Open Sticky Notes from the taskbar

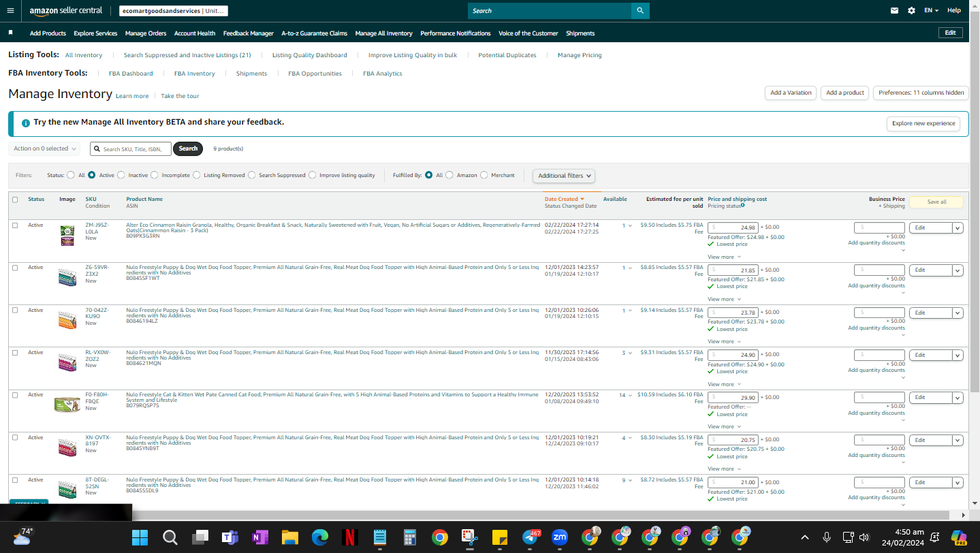[499, 537]
